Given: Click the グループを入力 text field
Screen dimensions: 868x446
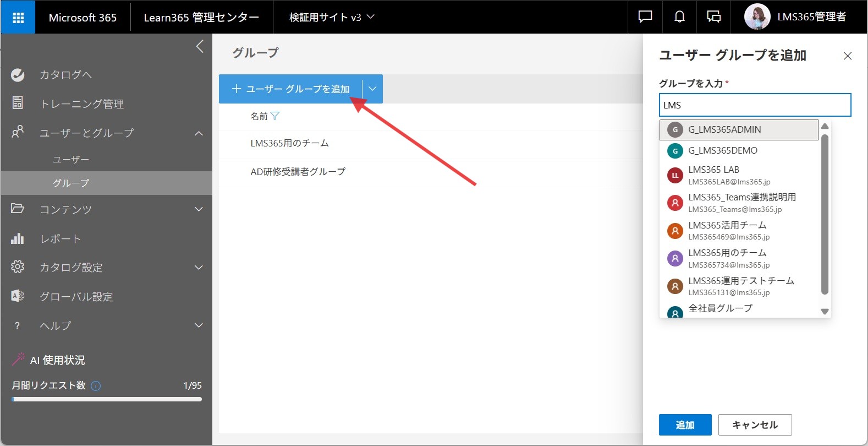Looking at the screenshot, I should click(x=755, y=105).
